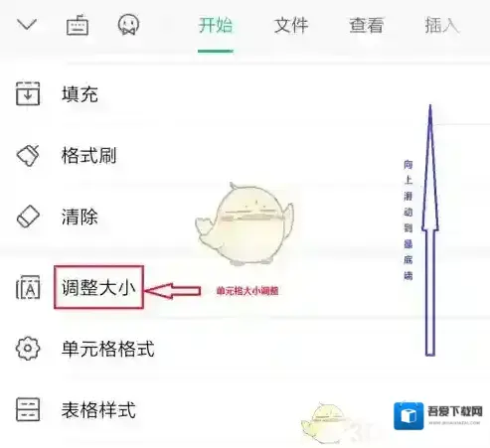Choose the 表格样式 option
Image resolution: width=490 pixels, height=448 pixels.
pyautogui.click(x=98, y=410)
